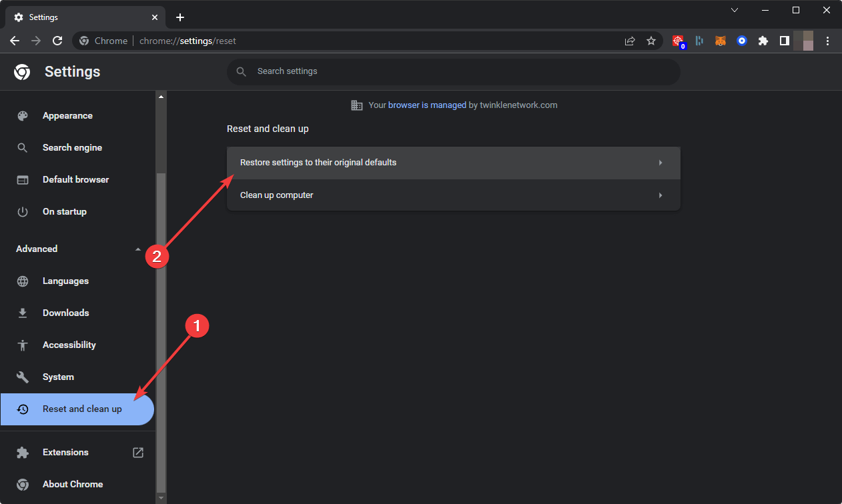This screenshot has height=504, width=842.
Task: Expand Restore settings to their original defaults
Action: 454,162
